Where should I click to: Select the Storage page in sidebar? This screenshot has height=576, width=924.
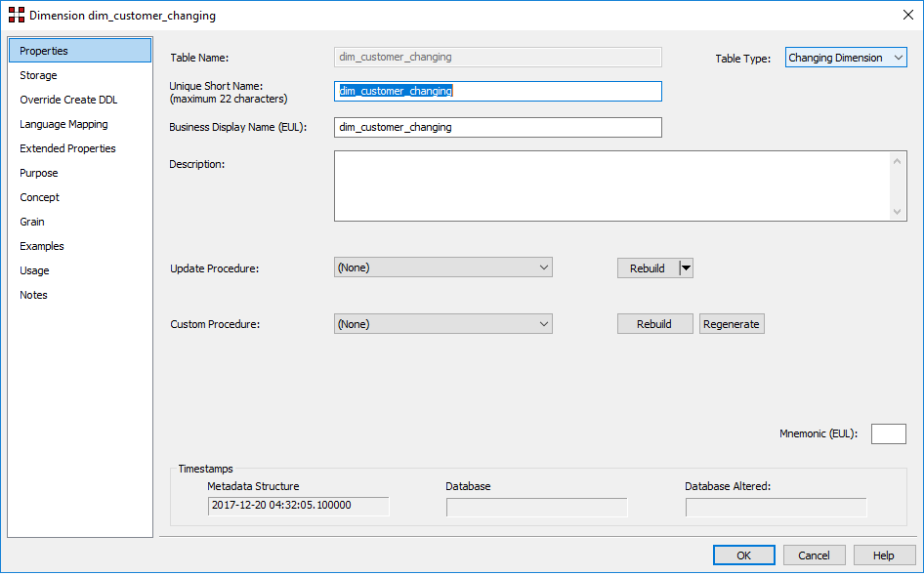point(39,75)
